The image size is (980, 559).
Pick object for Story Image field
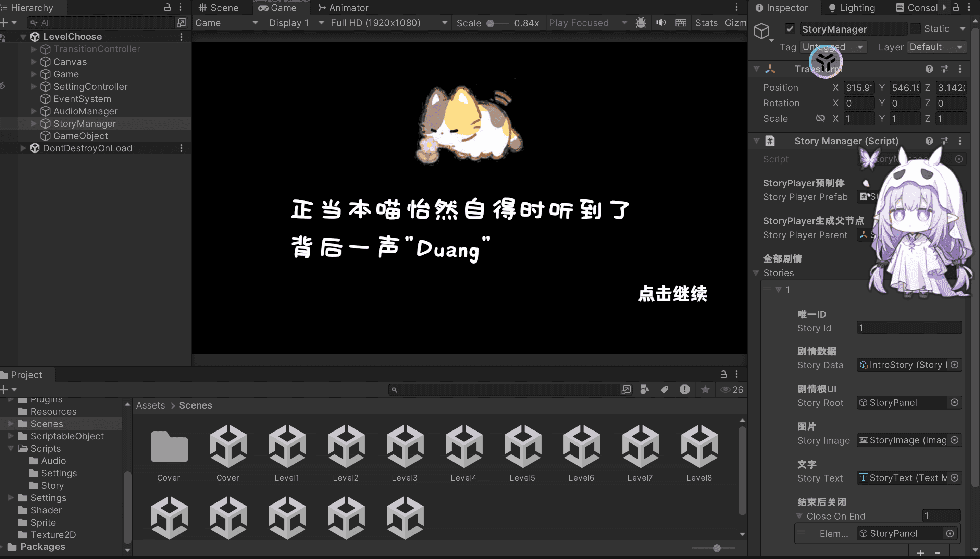955,440
